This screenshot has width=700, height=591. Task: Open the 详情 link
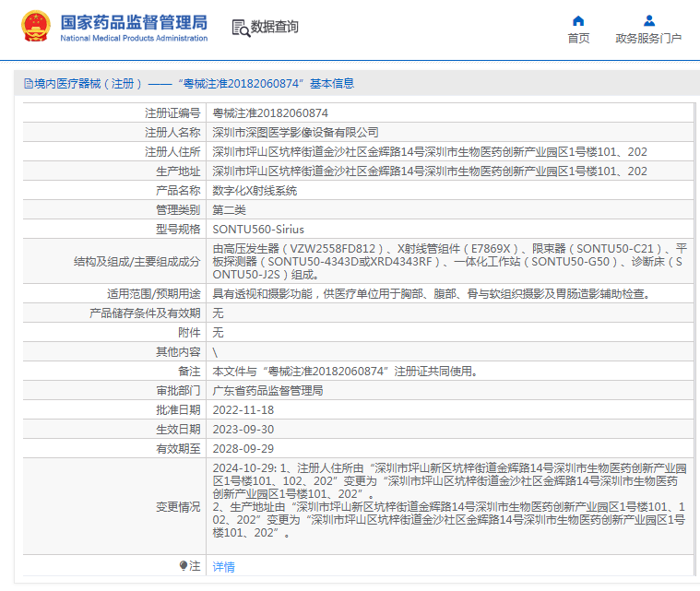[224, 566]
